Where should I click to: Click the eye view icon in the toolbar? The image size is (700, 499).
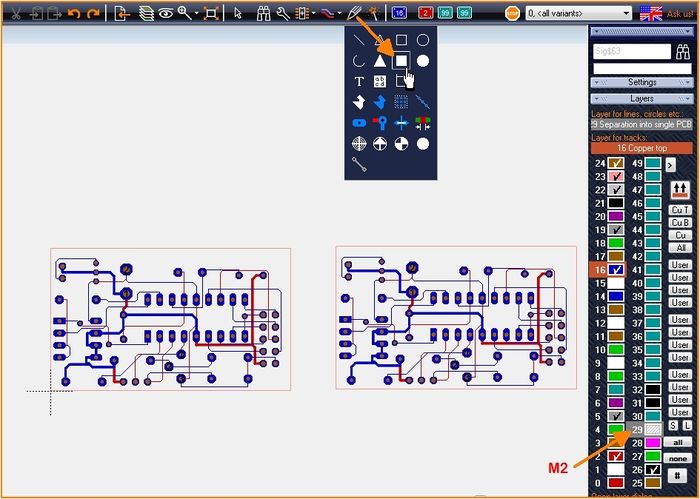pos(165,13)
